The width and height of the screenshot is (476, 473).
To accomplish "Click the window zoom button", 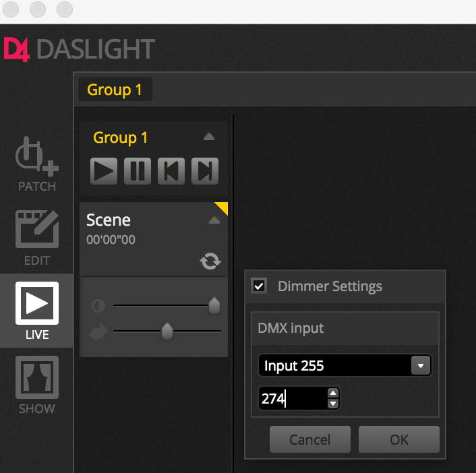I will coord(65,9).
